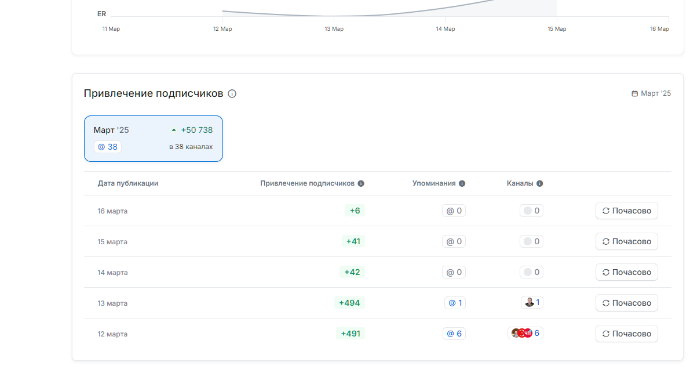Click +491 subscribers value for 12 марта

point(350,334)
